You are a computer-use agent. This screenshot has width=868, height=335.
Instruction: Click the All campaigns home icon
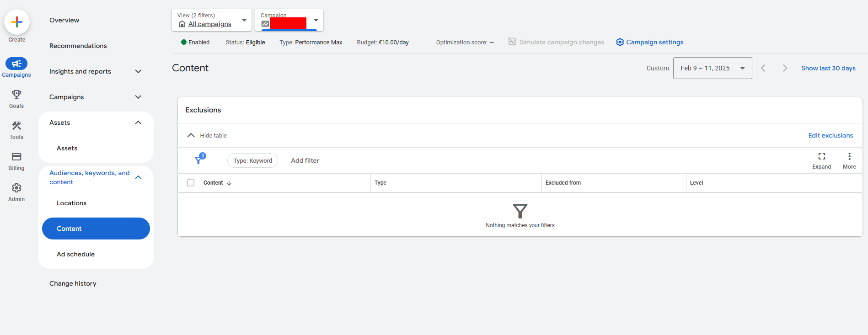182,24
